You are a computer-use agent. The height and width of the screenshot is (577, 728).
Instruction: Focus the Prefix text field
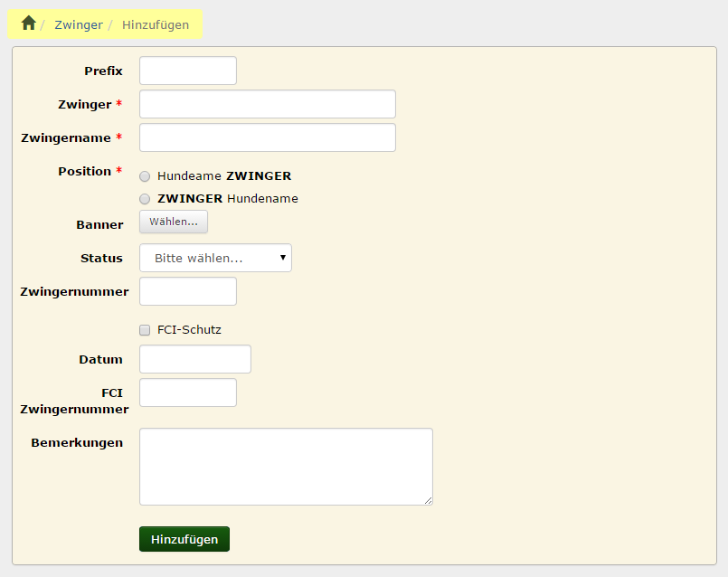tap(188, 71)
